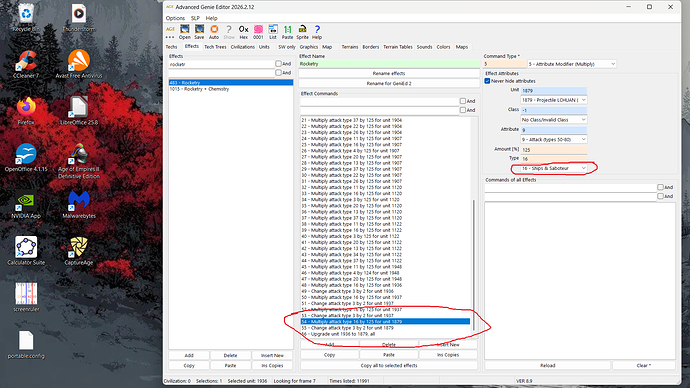Click the Rename effects button
The width and height of the screenshot is (690, 388).
(389, 73)
